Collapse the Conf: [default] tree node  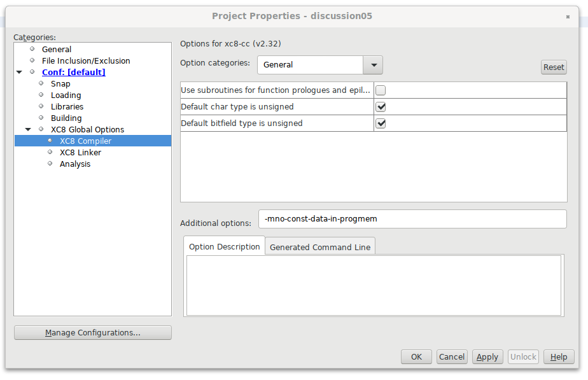19,72
